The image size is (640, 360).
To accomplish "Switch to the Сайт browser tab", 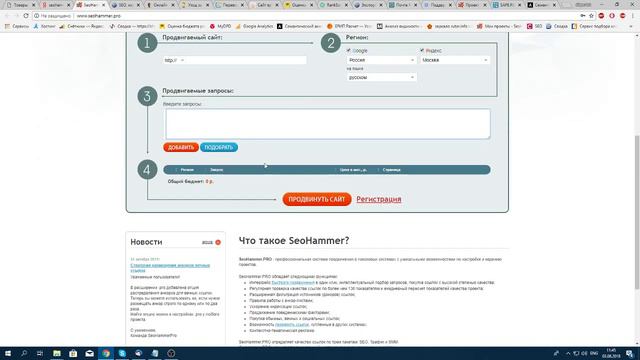I will [263, 5].
